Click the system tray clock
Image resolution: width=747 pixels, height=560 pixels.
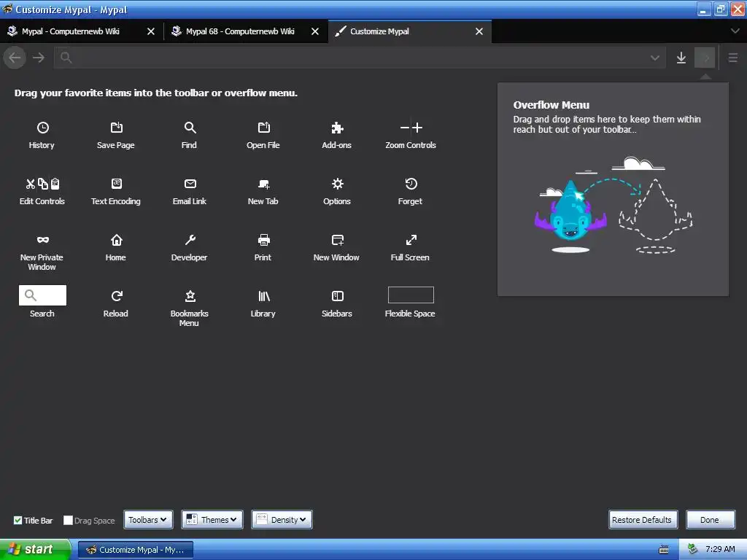(720, 550)
